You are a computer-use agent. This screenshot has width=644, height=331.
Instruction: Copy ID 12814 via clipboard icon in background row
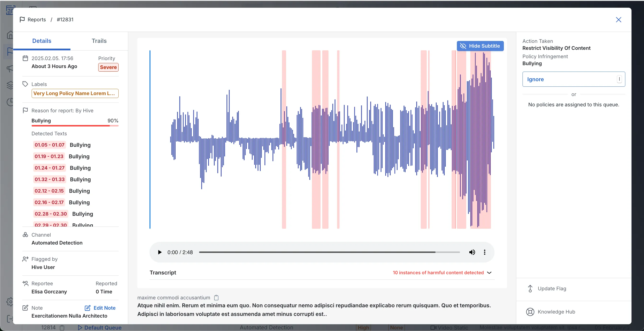tap(62, 327)
